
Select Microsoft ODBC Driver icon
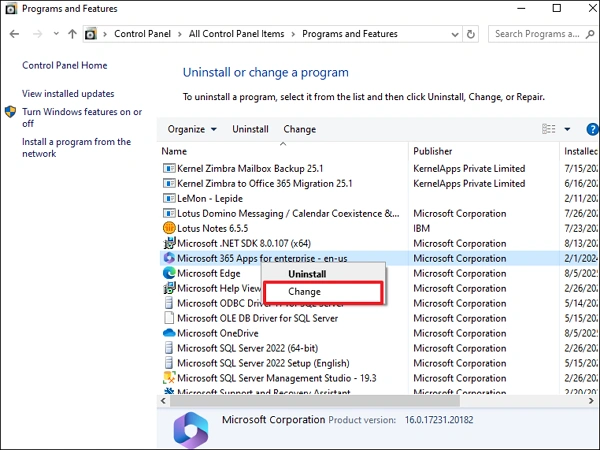[x=169, y=303]
